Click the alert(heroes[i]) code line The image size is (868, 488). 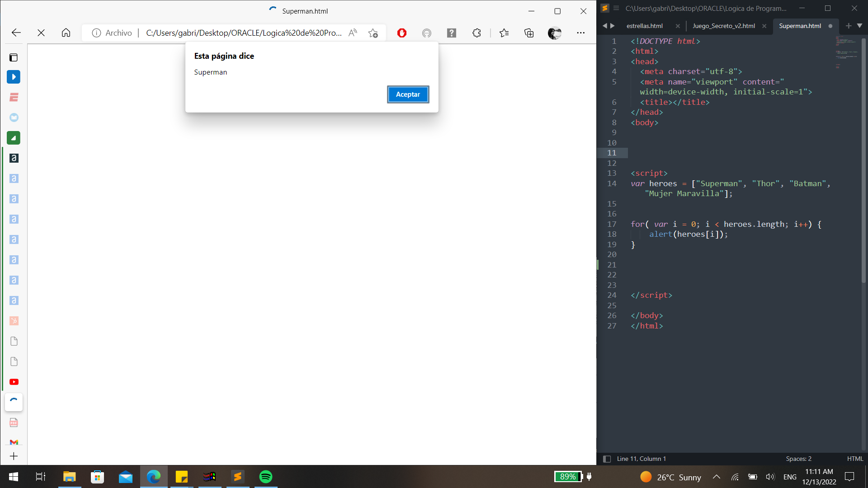(x=689, y=234)
